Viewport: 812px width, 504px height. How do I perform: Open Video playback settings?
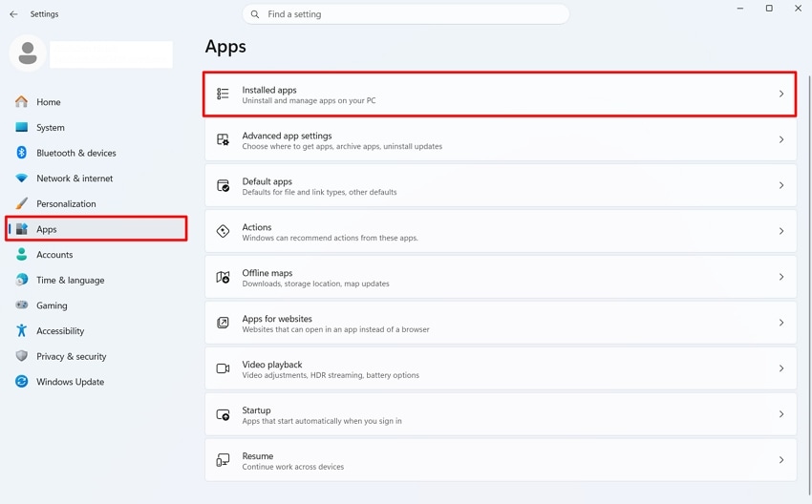click(501, 368)
